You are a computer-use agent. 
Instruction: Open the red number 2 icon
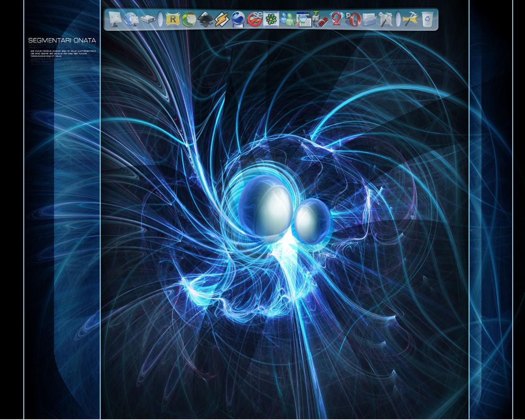click(x=336, y=19)
